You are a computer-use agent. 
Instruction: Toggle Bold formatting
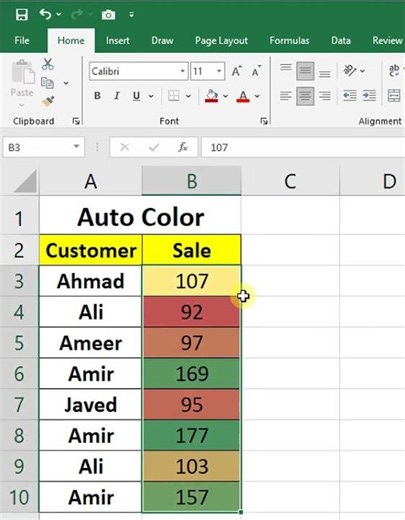point(97,96)
